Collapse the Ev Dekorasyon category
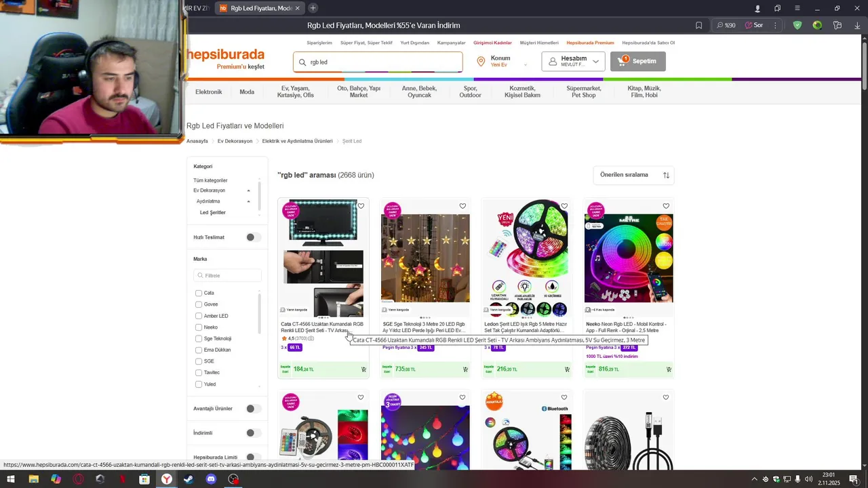Screen dimensions: 868x488 (248, 191)
